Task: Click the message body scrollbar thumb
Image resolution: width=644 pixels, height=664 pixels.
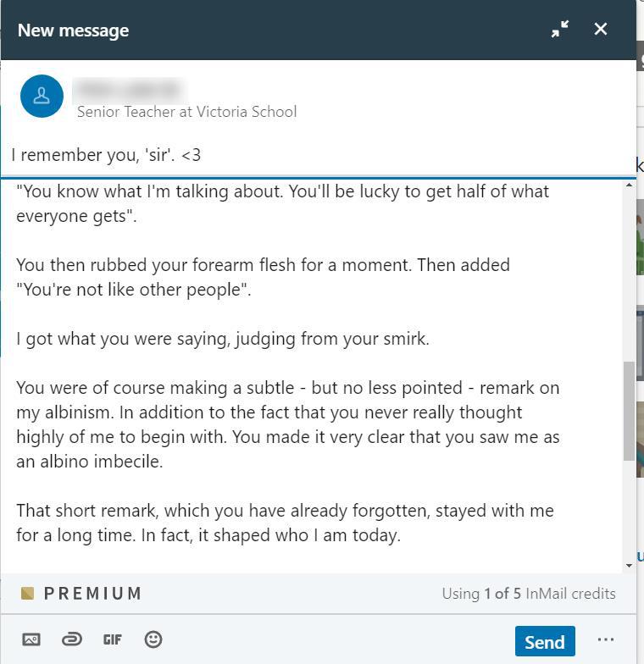Action: click(x=629, y=411)
